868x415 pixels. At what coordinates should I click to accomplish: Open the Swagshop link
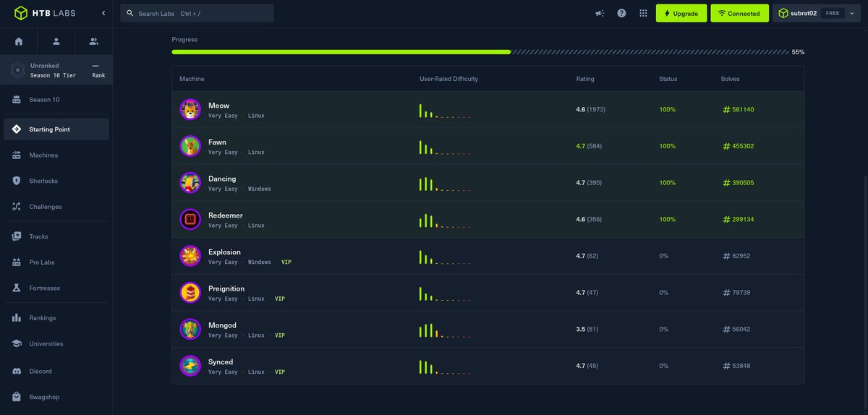pos(56,397)
